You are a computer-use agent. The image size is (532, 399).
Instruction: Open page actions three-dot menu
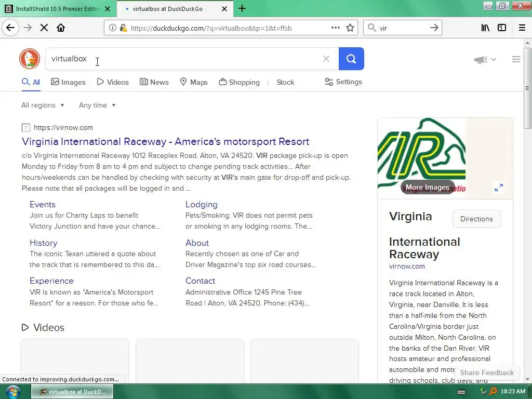pos(335,28)
